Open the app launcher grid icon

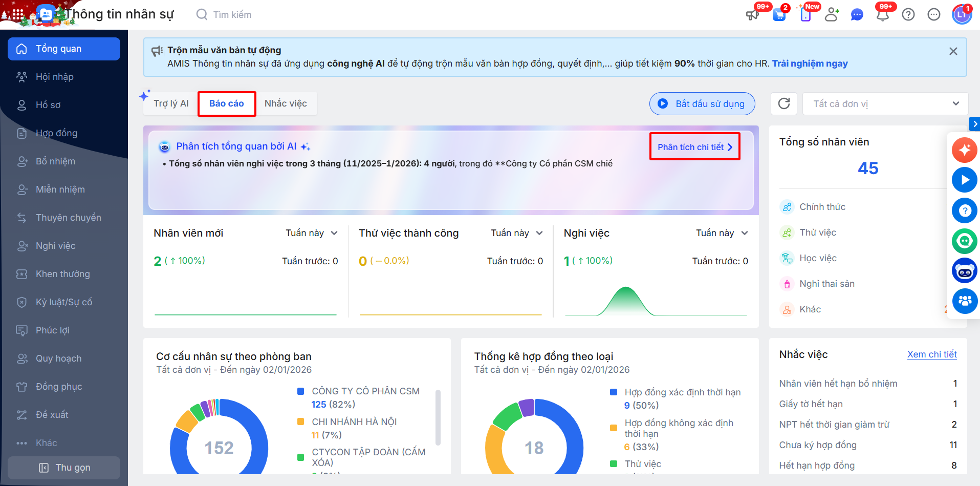17,15
